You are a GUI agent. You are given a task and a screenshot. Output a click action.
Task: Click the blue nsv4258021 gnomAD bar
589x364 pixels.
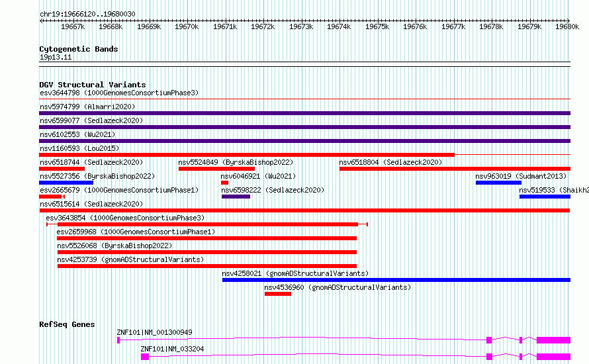(396, 280)
